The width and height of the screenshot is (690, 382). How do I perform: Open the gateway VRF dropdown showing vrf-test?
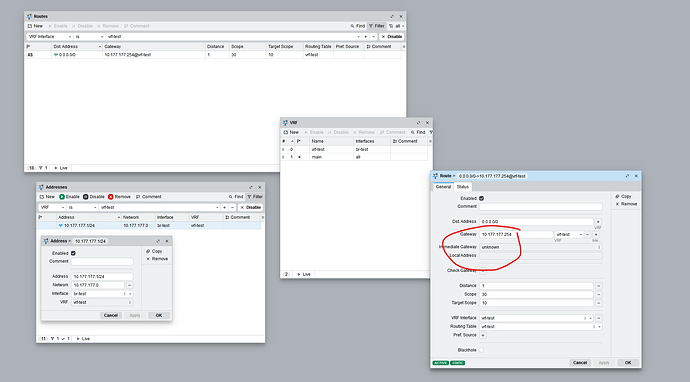(x=569, y=235)
